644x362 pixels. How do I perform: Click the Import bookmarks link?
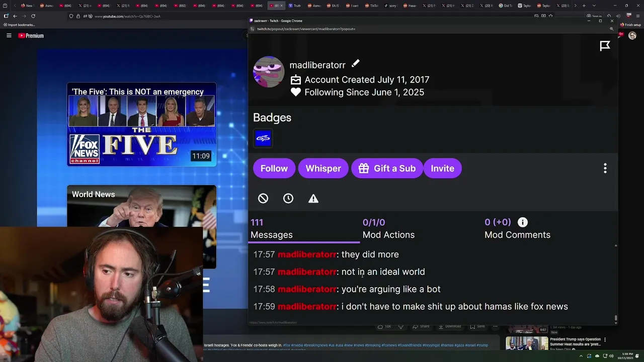coord(19,25)
